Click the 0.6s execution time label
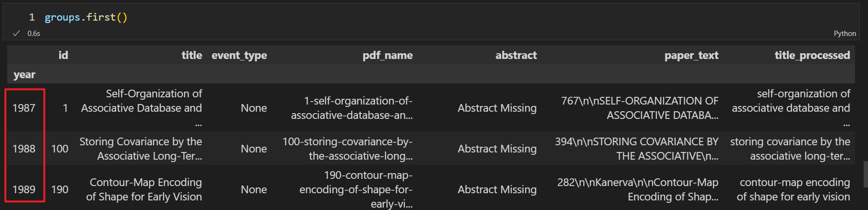The image size is (868, 210). pos(34,34)
